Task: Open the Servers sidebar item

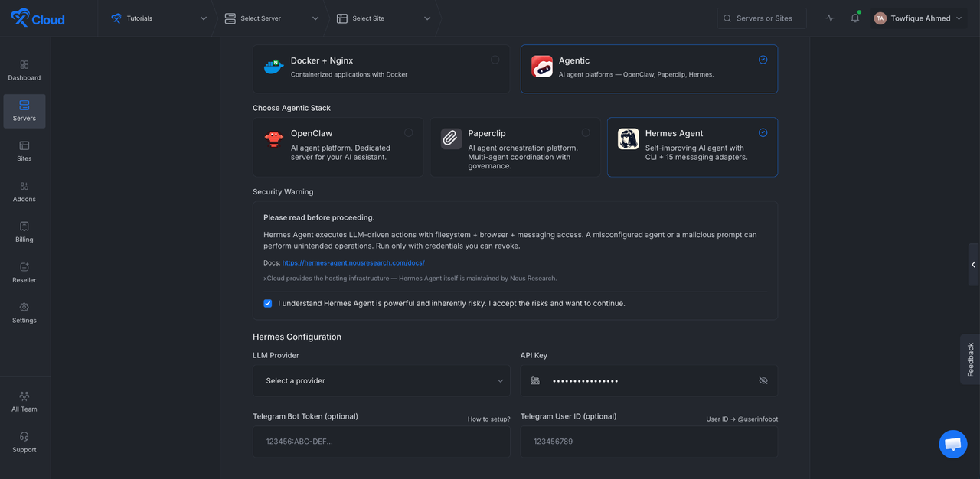Action: click(24, 111)
